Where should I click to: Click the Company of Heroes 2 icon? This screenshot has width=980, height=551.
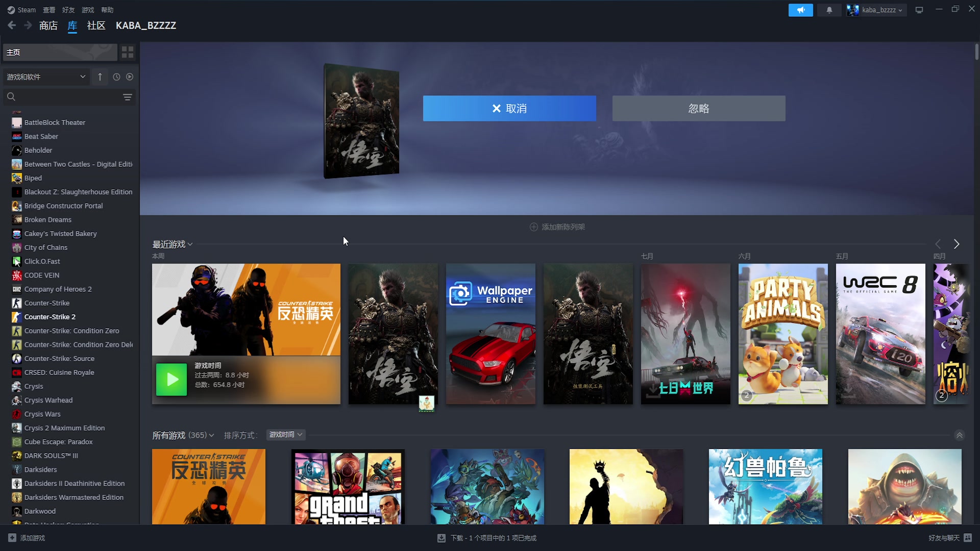tap(17, 289)
